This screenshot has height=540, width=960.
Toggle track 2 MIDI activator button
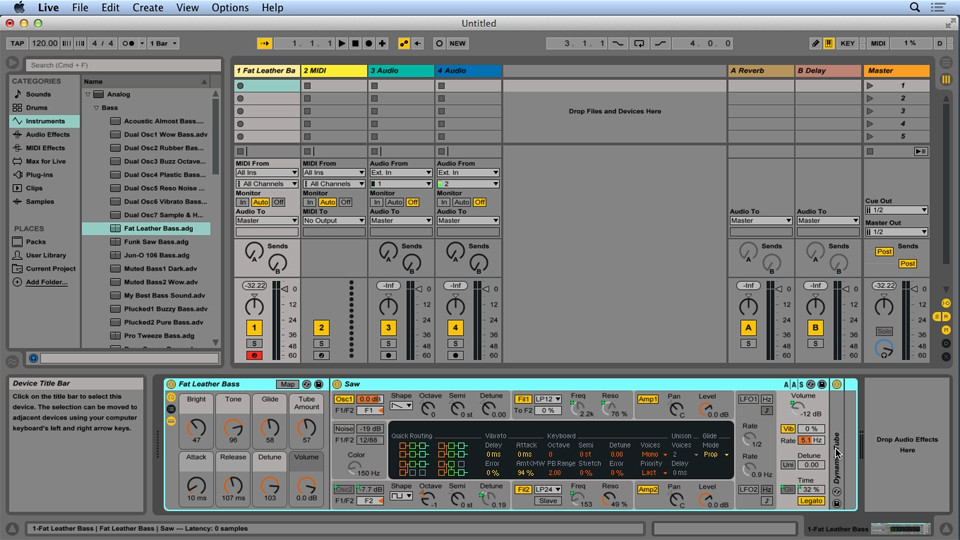[321, 328]
